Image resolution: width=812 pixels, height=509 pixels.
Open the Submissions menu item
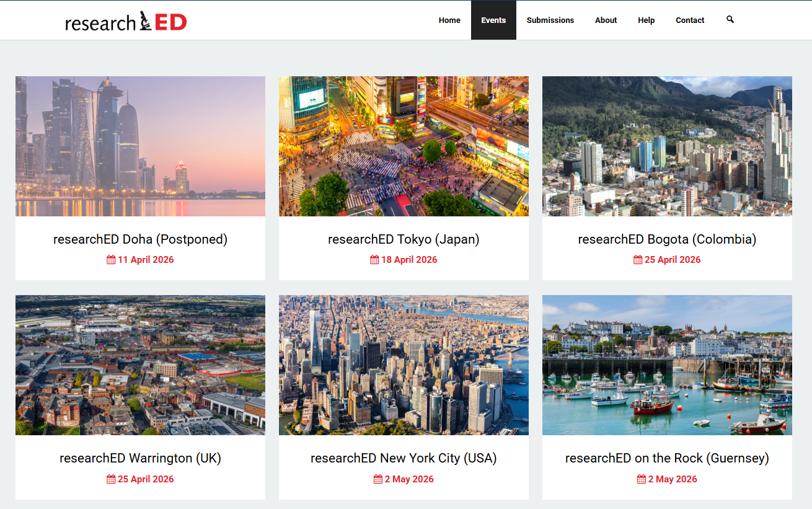[550, 20]
